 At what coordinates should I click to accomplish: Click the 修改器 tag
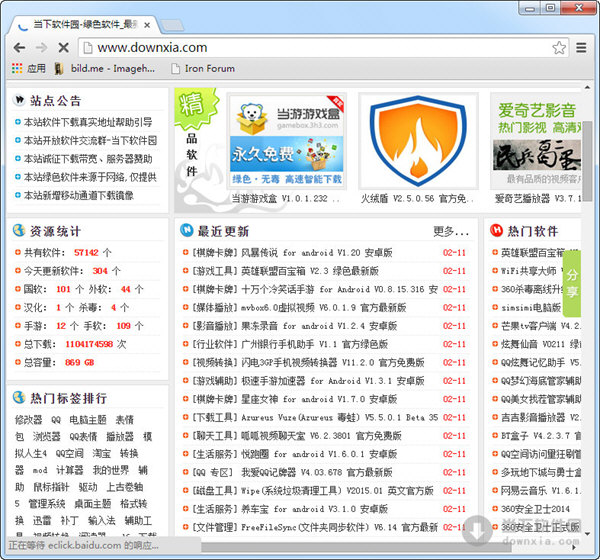[28, 420]
